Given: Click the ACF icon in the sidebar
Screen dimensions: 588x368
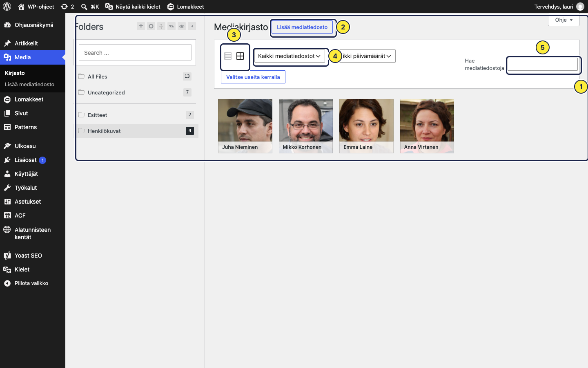Looking at the screenshot, I should coord(7,215).
